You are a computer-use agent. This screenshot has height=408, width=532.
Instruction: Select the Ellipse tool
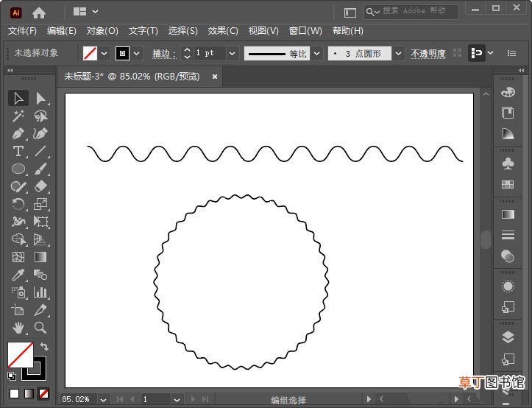point(18,169)
